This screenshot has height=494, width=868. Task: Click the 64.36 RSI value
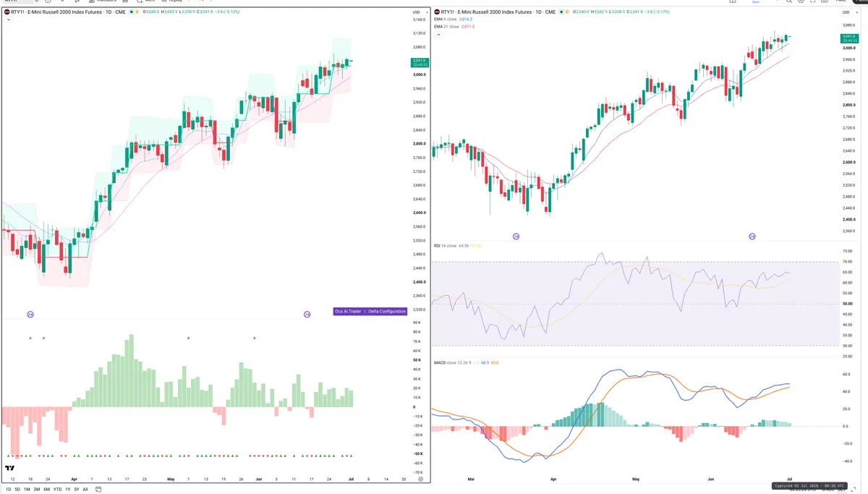click(x=464, y=246)
